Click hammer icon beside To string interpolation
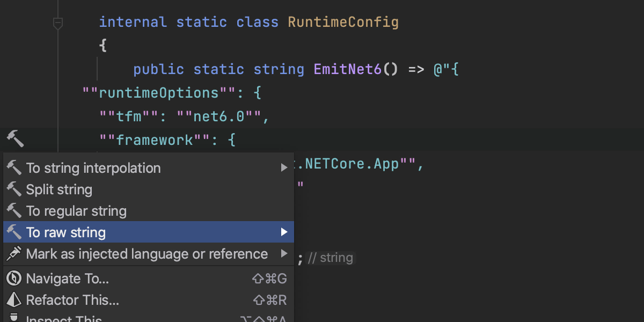The height and width of the screenshot is (322, 644). click(13, 168)
